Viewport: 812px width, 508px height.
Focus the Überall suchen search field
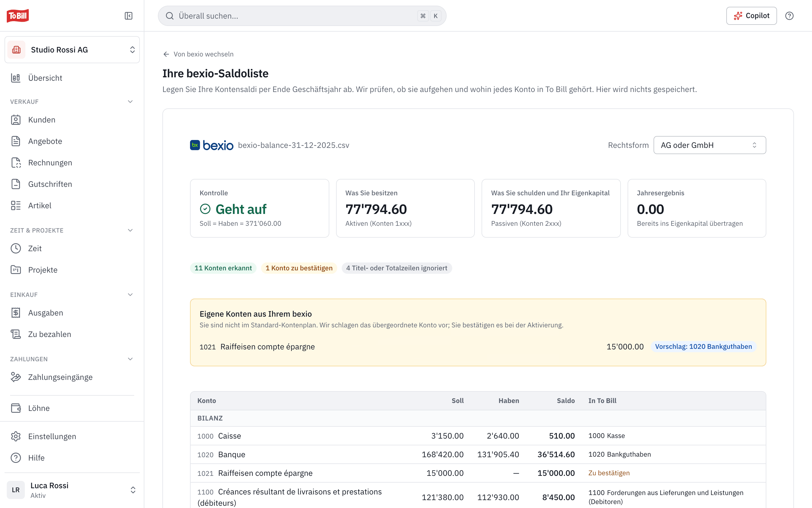(302, 16)
